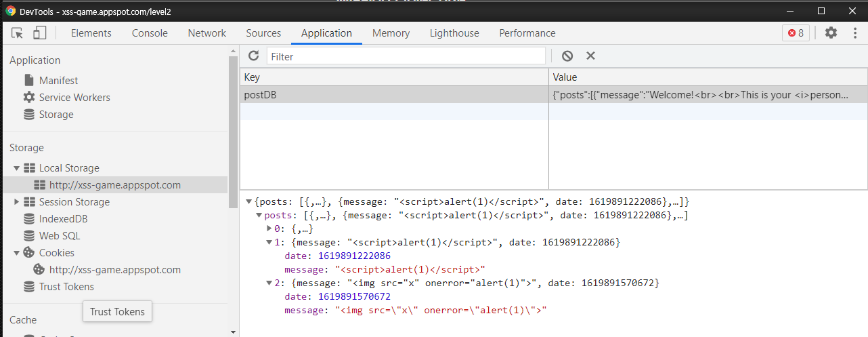Click in the Filter input field

[x=406, y=56]
